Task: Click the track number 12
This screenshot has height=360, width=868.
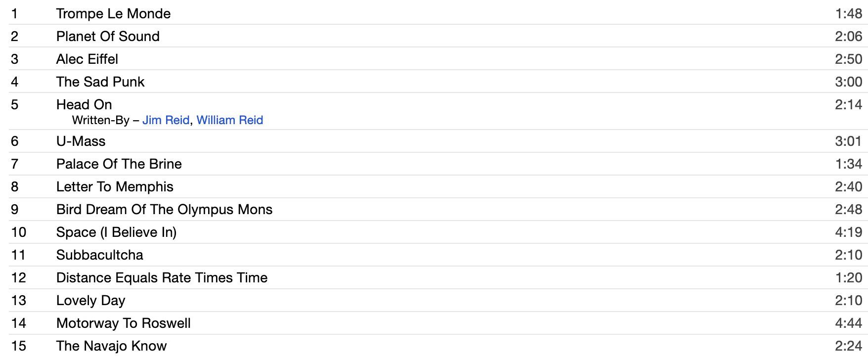Action: point(19,277)
